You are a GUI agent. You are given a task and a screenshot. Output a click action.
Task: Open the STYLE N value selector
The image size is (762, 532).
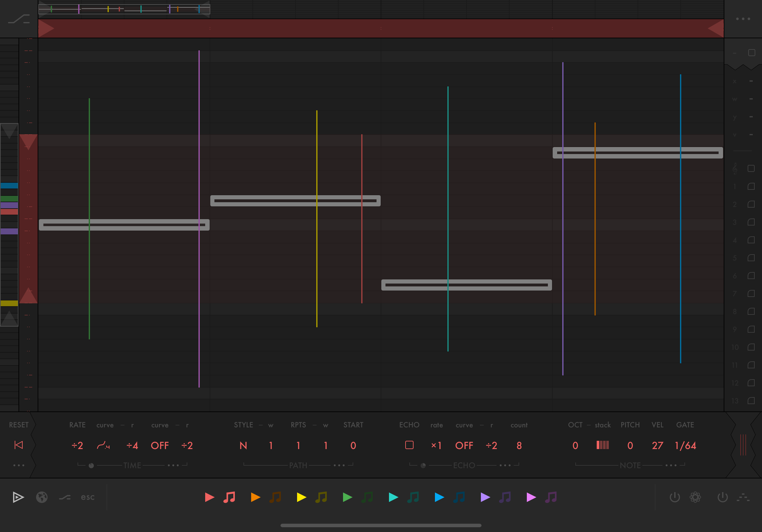[243, 446]
